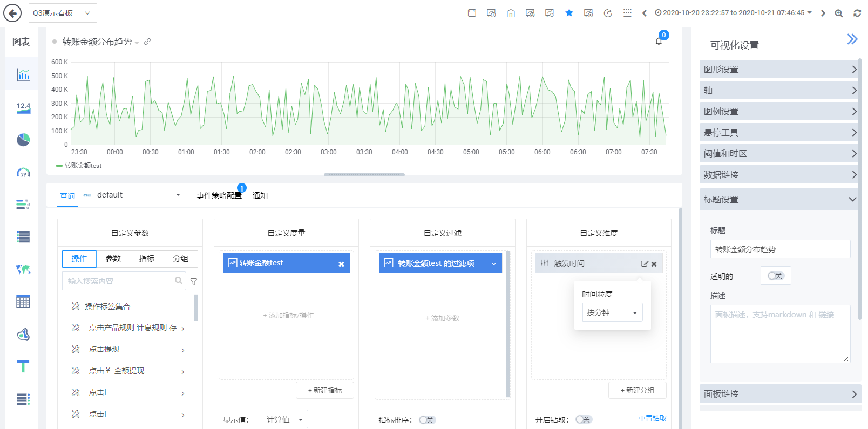Click the 描述 description text area

coord(780,334)
